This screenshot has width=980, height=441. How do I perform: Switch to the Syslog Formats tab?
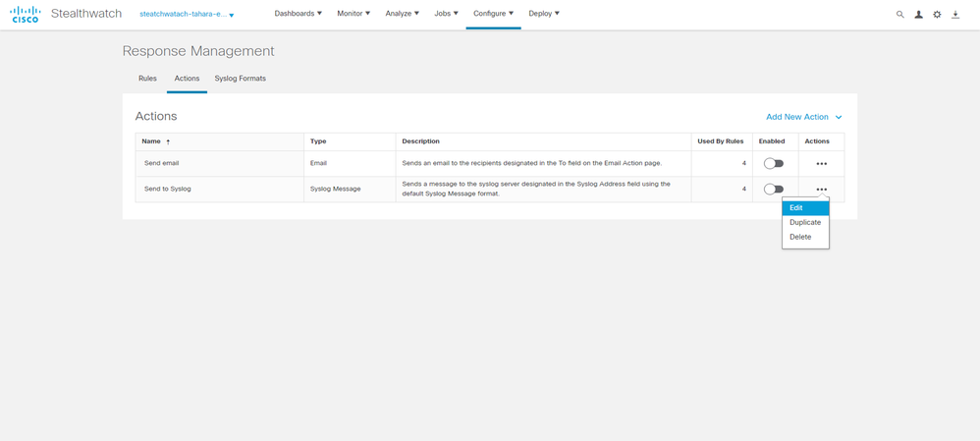coord(240,79)
